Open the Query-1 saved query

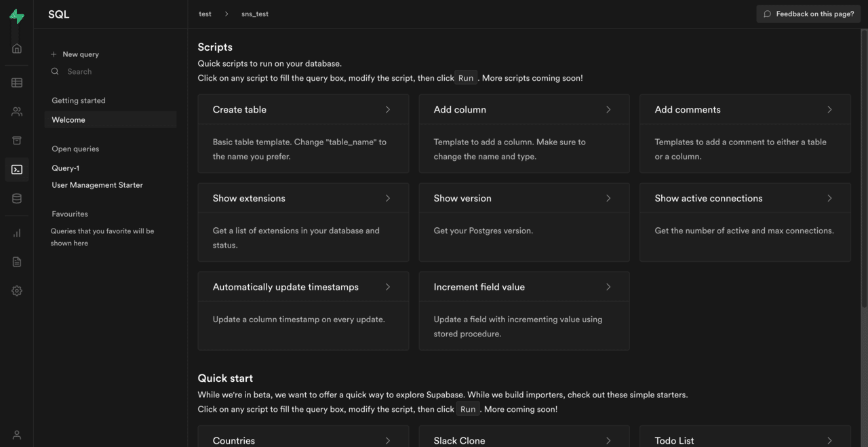[66, 168]
